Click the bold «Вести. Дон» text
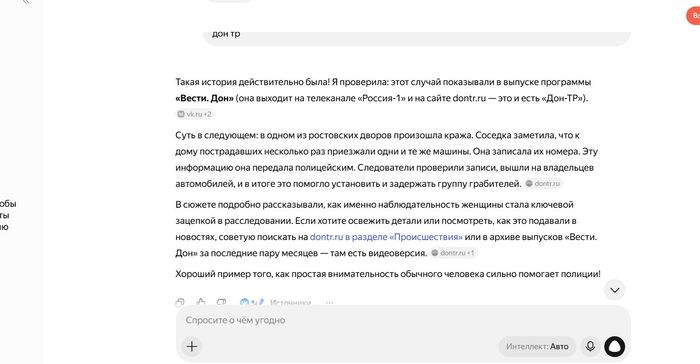The image size is (700, 364). [x=204, y=98]
